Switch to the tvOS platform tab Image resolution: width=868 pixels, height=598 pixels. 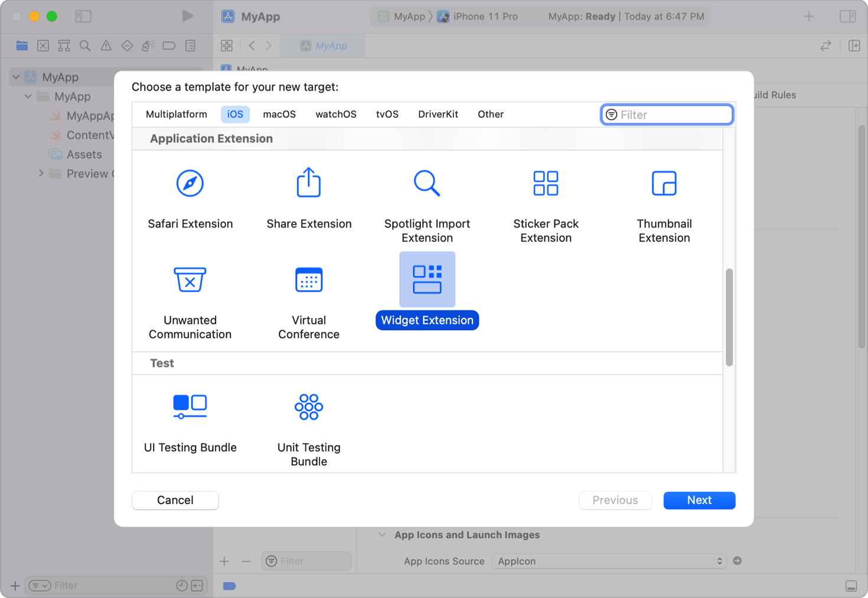coord(387,114)
